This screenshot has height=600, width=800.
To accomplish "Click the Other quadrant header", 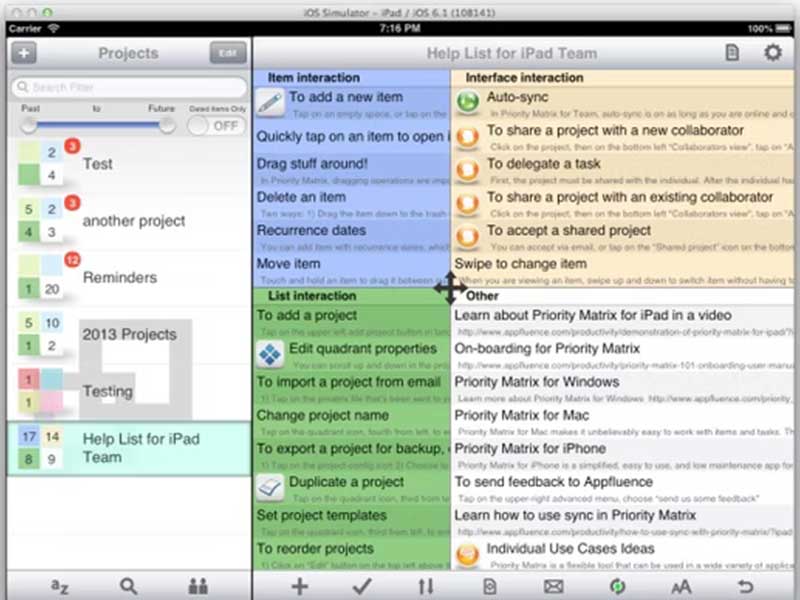I will pyautogui.click(x=622, y=296).
